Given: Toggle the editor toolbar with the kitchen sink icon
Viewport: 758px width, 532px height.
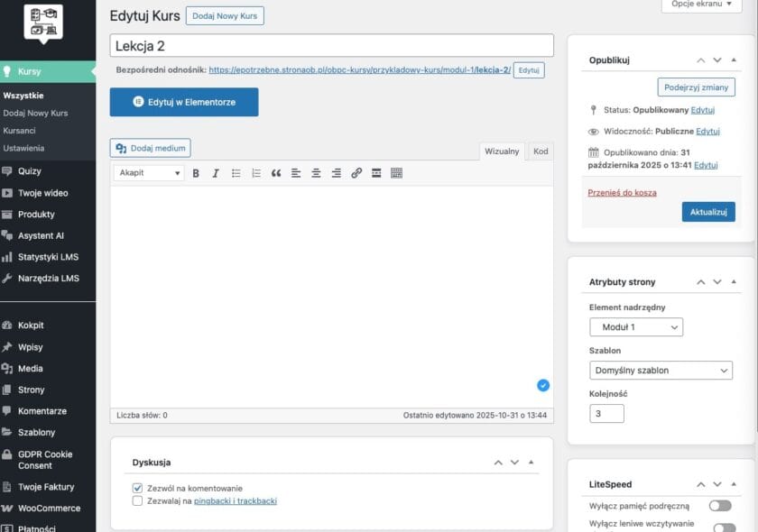Looking at the screenshot, I should pyautogui.click(x=395, y=174).
